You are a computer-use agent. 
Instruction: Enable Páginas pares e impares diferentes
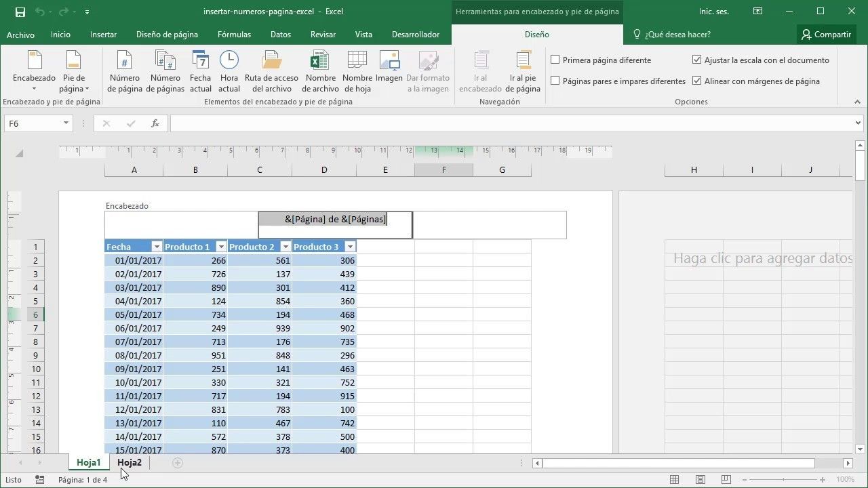[x=555, y=81]
